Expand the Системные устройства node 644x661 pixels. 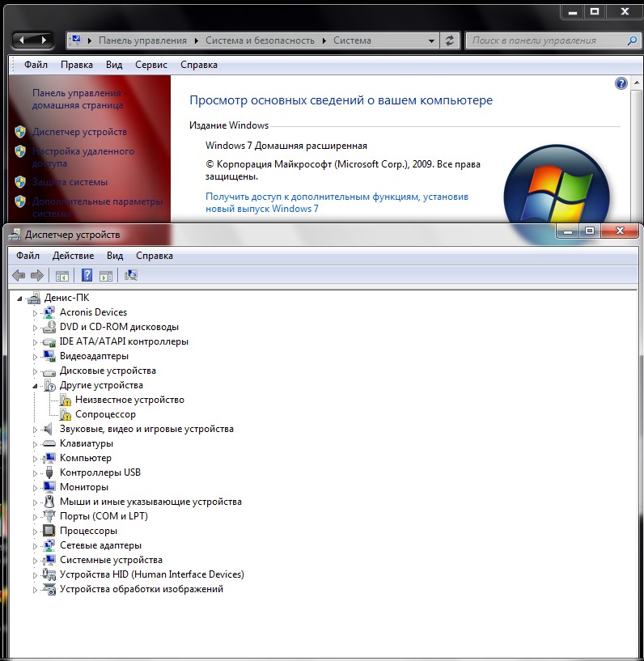36,560
